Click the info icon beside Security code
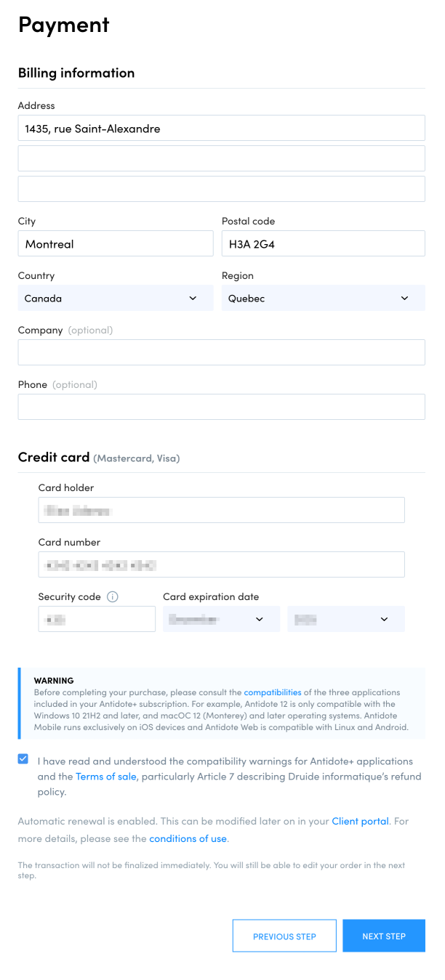 pyautogui.click(x=113, y=596)
